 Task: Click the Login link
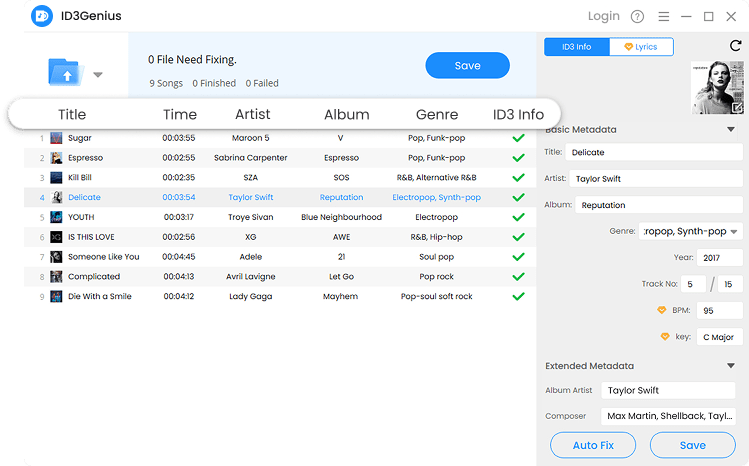pyautogui.click(x=604, y=16)
